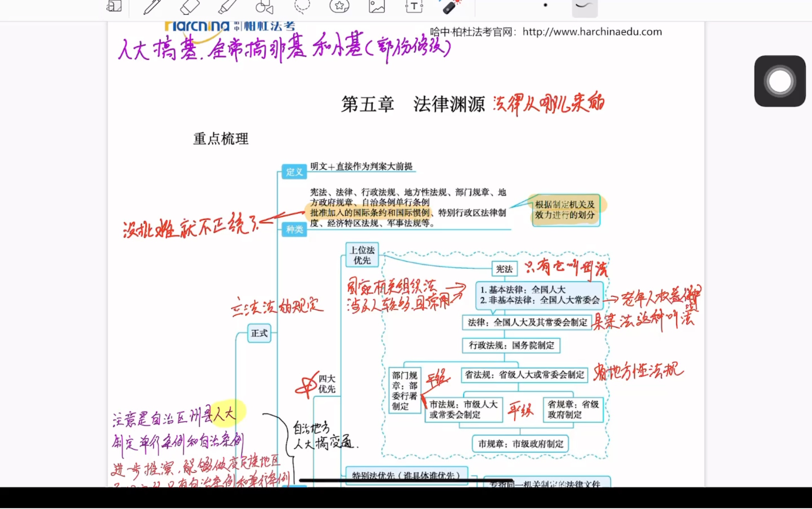Choose the small dot stroke thickness

click(545, 5)
